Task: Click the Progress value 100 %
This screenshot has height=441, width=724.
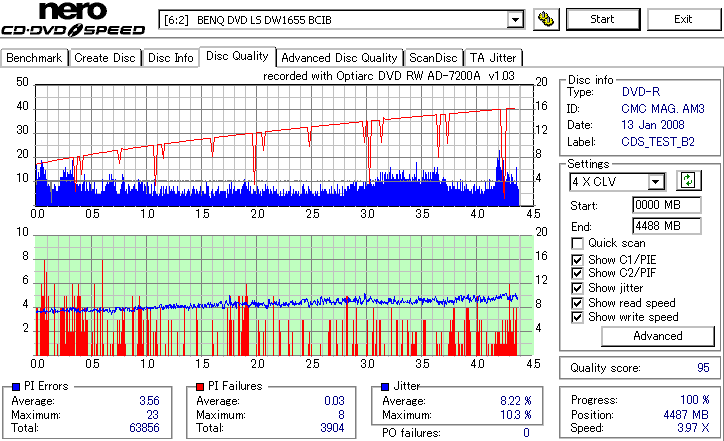Action: point(694,400)
